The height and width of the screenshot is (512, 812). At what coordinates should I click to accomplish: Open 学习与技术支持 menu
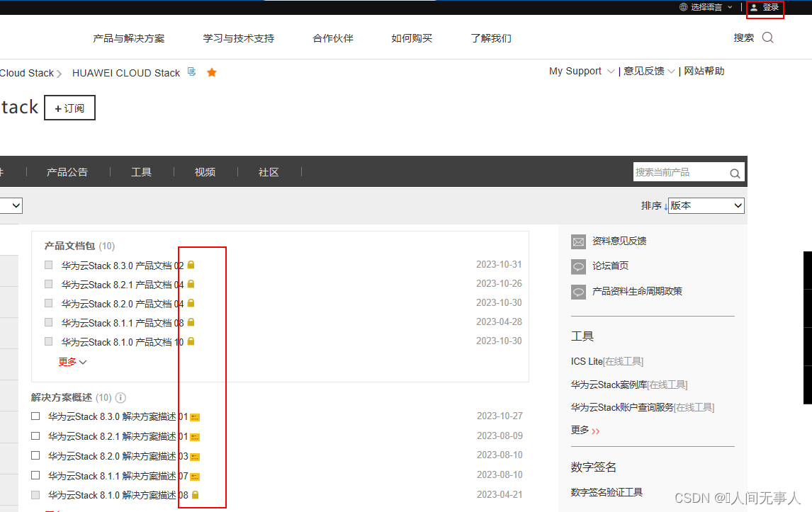pyautogui.click(x=238, y=38)
